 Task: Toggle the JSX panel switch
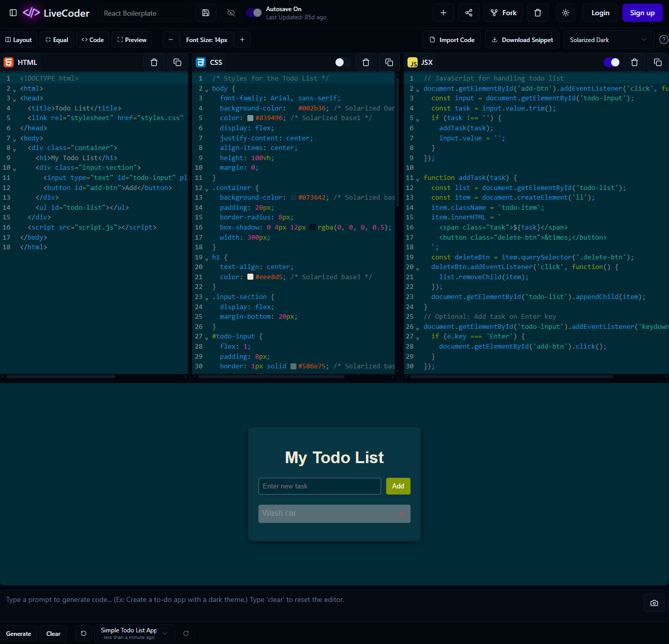click(x=612, y=62)
